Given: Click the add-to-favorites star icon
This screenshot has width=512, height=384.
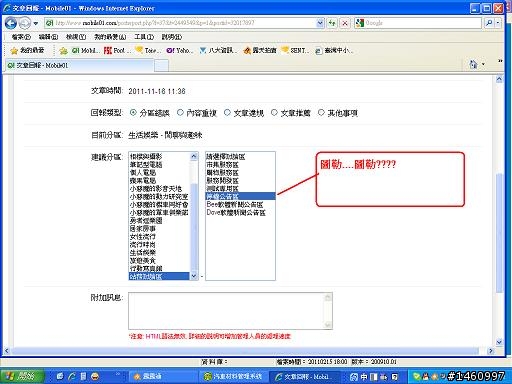Looking at the screenshot, I should tap(63, 51).
